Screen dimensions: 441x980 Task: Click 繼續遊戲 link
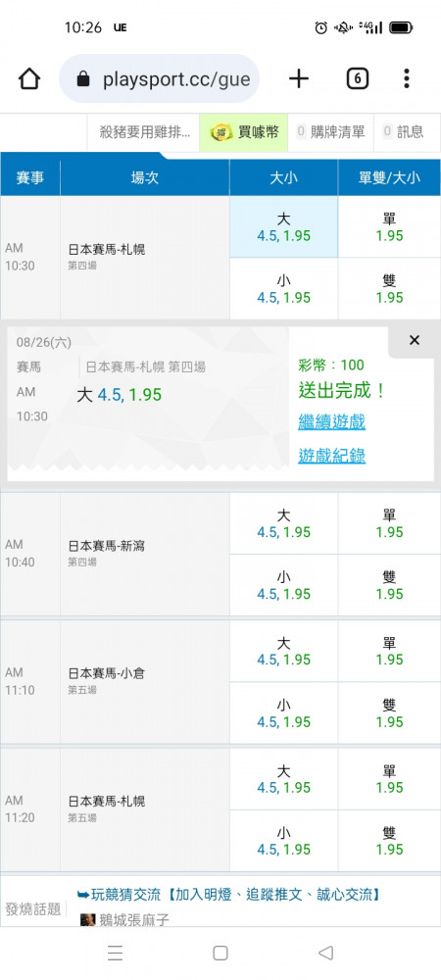[331, 421]
